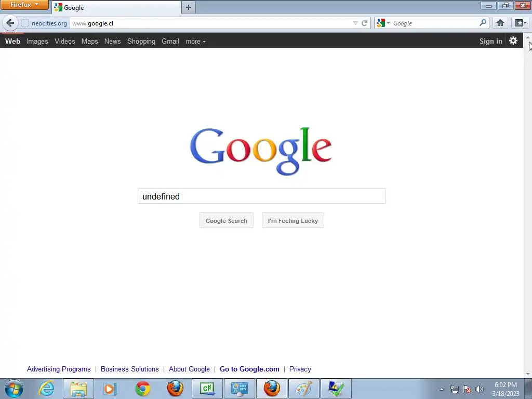This screenshot has width=532, height=399.
Task: Click the search field containing undefined
Action: 261,196
